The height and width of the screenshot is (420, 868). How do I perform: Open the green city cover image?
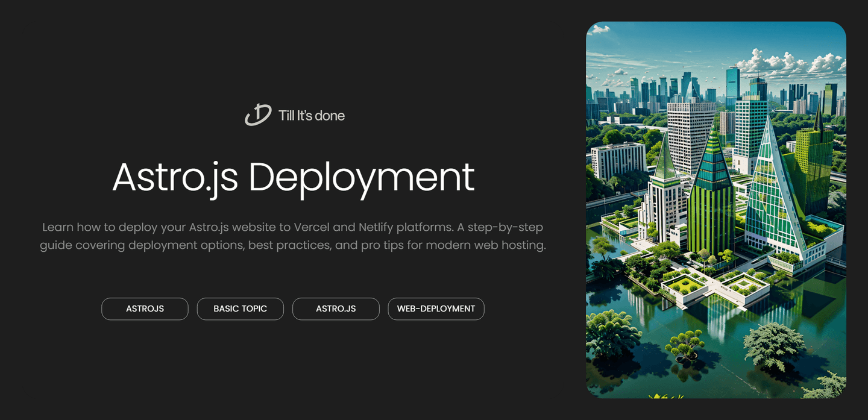(715, 210)
